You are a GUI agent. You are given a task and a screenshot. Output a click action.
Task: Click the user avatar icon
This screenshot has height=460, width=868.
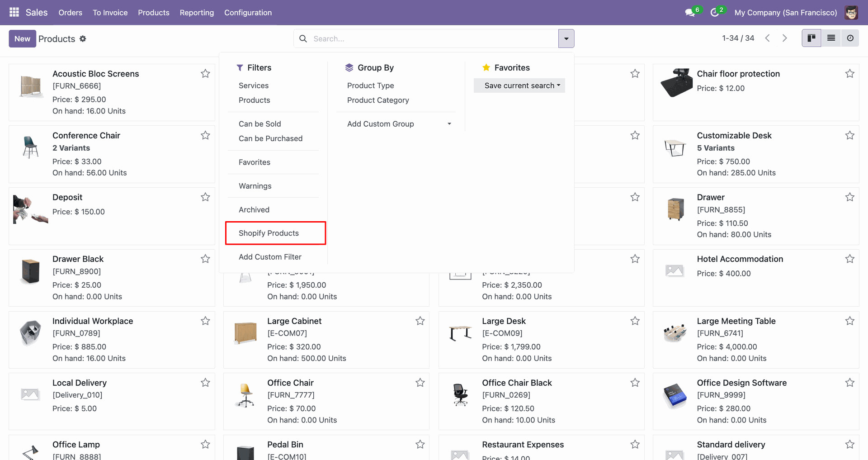pyautogui.click(x=851, y=13)
